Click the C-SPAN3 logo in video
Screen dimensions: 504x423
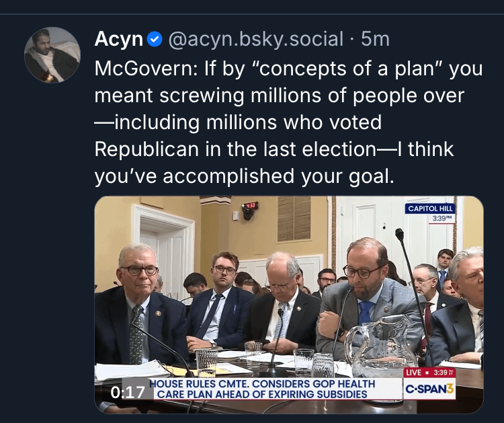pyautogui.click(x=429, y=389)
